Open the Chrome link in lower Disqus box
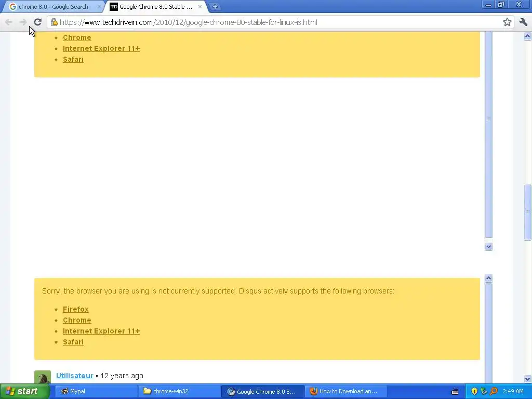This screenshot has height=399, width=532. pyautogui.click(x=77, y=320)
